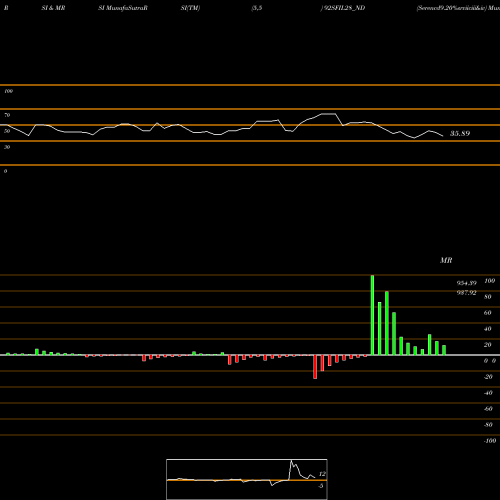Click the RSI axis label 50
This screenshot has width=500, height=500.
click(x=7, y=131)
